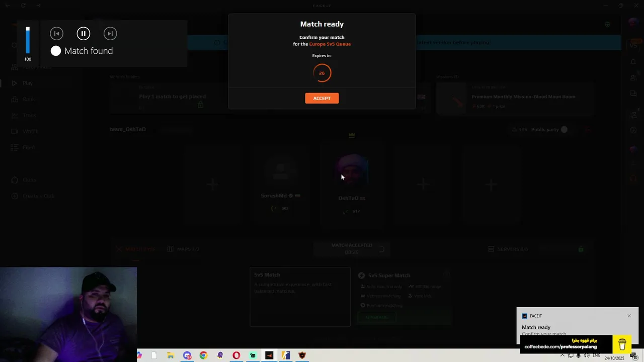This screenshot has width=644, height=362.
Task: Click the refresh icon in FACEIT title bar
Action: [23, 6]
